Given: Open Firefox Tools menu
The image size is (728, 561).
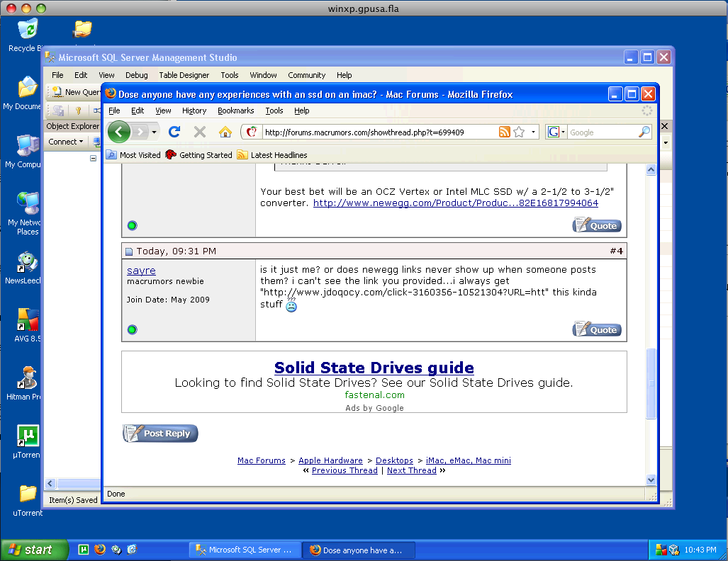Looking at the screenshot, I should pyautogui.click(x=274, y=110).
